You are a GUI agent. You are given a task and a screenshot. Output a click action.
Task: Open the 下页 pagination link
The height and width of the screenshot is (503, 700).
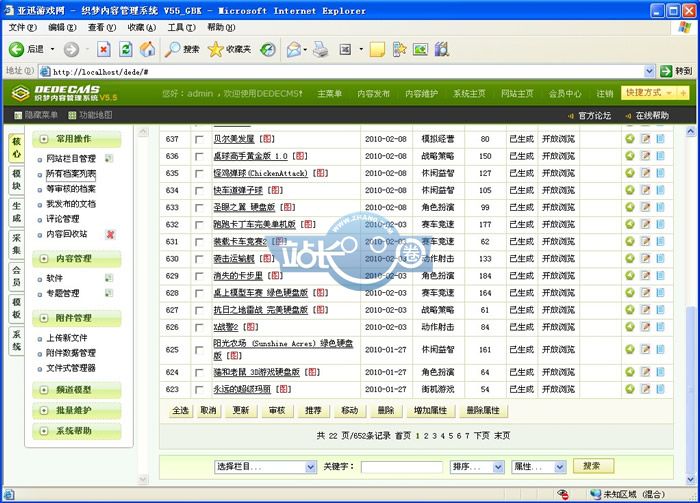(481, 436)
